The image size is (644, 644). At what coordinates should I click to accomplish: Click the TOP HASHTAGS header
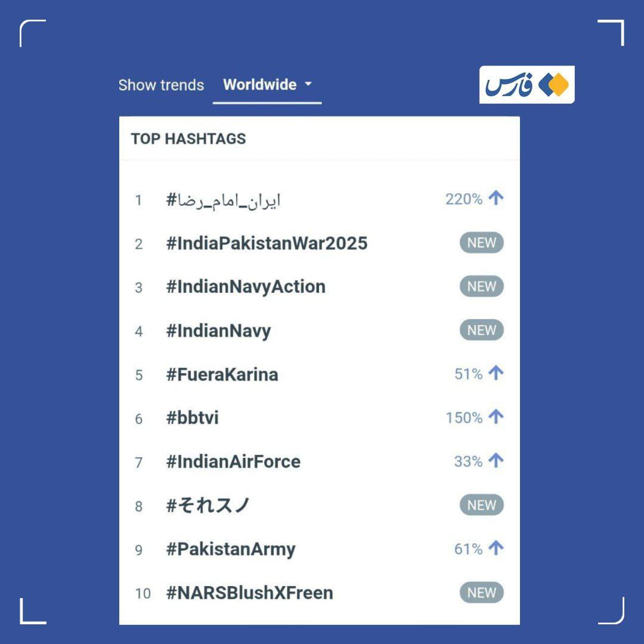[188, 139]
